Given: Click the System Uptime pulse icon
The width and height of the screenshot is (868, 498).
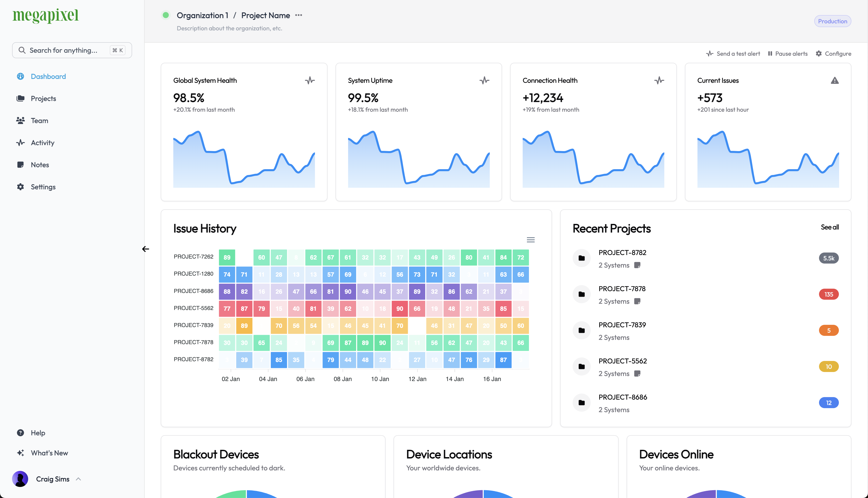Looking at the screenshot, I should [x=485, y=80].
